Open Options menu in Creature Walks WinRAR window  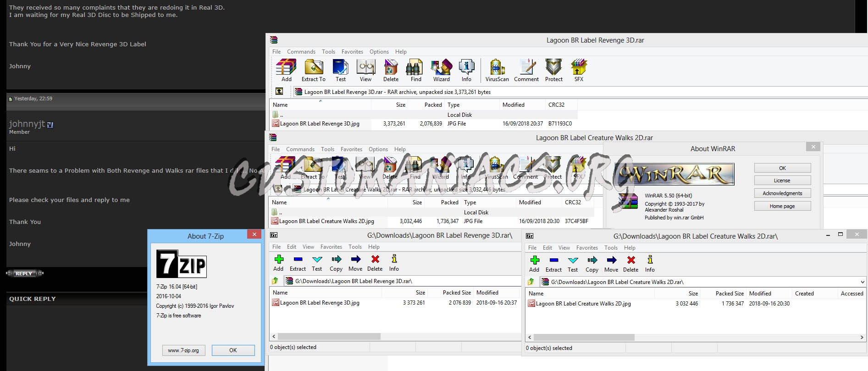tap(378, 149)
